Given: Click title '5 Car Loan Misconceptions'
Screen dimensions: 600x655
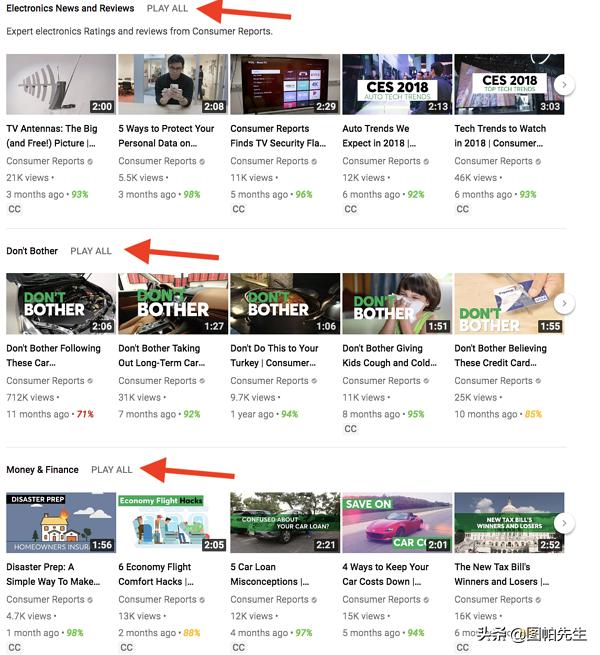Looking at the screenshot, I should tap(269, 574).
